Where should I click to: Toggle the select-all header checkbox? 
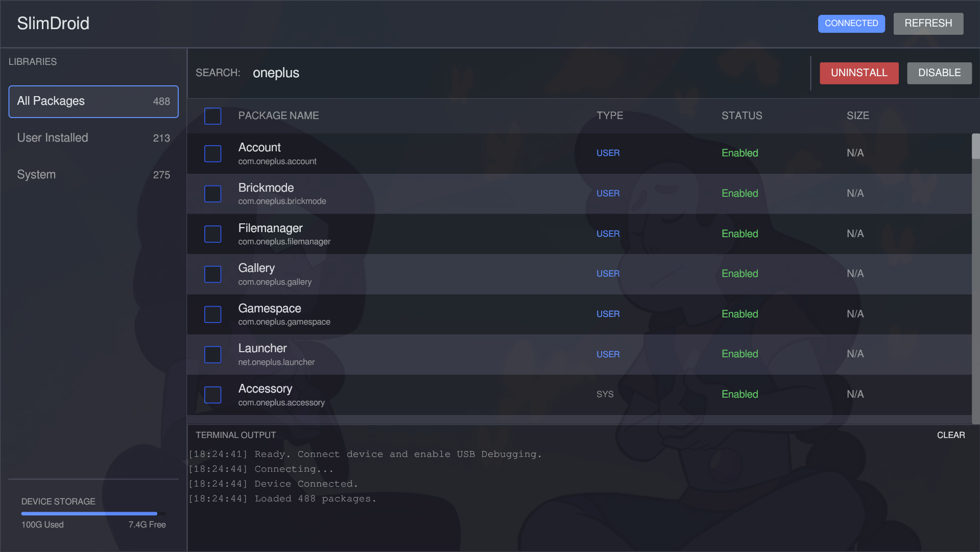point(212,116)
